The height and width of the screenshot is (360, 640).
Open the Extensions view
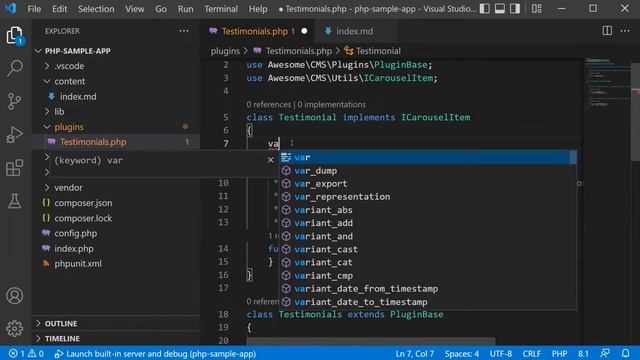[15, 168]
